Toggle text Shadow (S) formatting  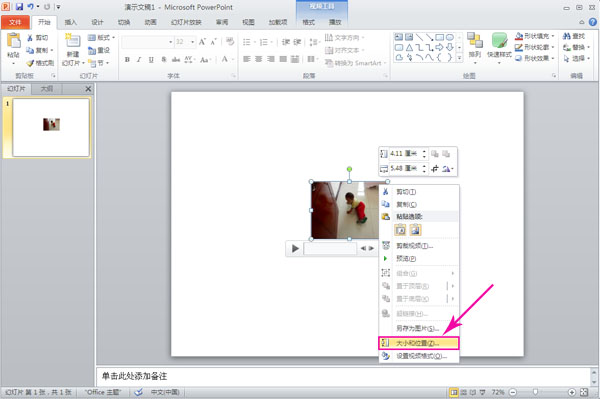pyautogui.click(x=164, y=59)
